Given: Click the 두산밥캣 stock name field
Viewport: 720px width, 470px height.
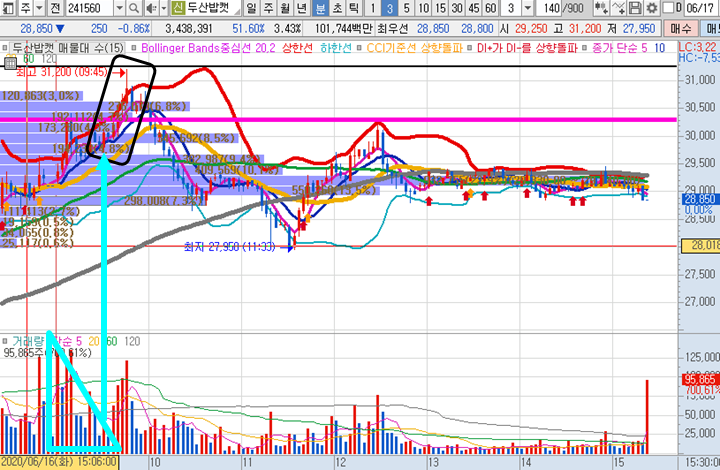Looking at the screenshot, I should pos(213,8).
